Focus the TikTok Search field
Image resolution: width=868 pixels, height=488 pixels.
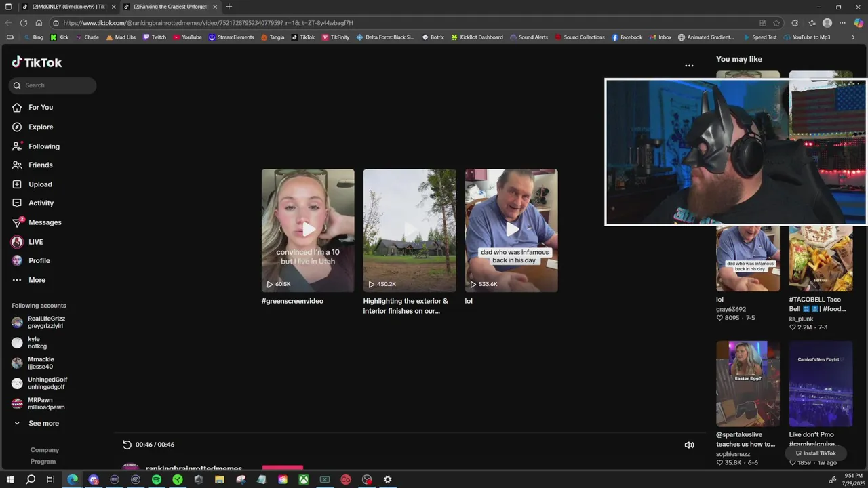click(52, 85)
